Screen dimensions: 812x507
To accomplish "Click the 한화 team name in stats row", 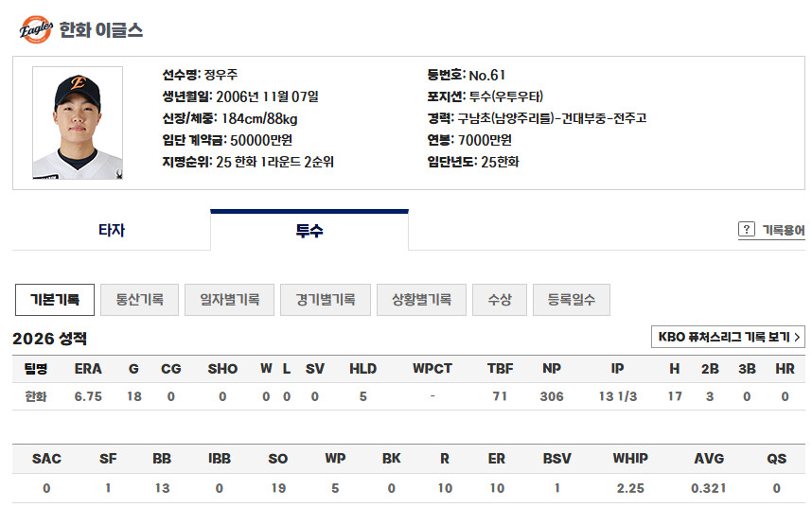I will 36,397.
